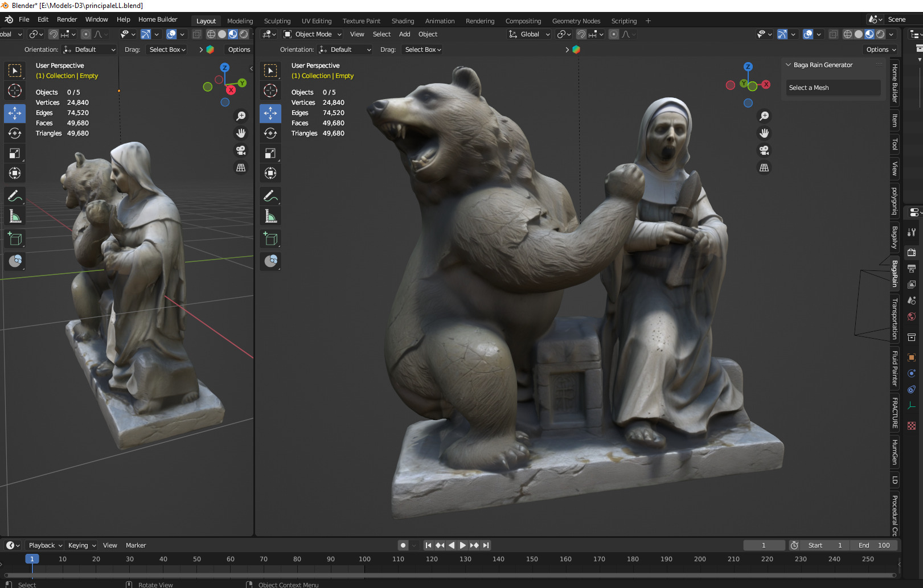Viewport: 923px width, 588px height.
Task: Open Playback dropdown in timeline
Action: point(46,545)
